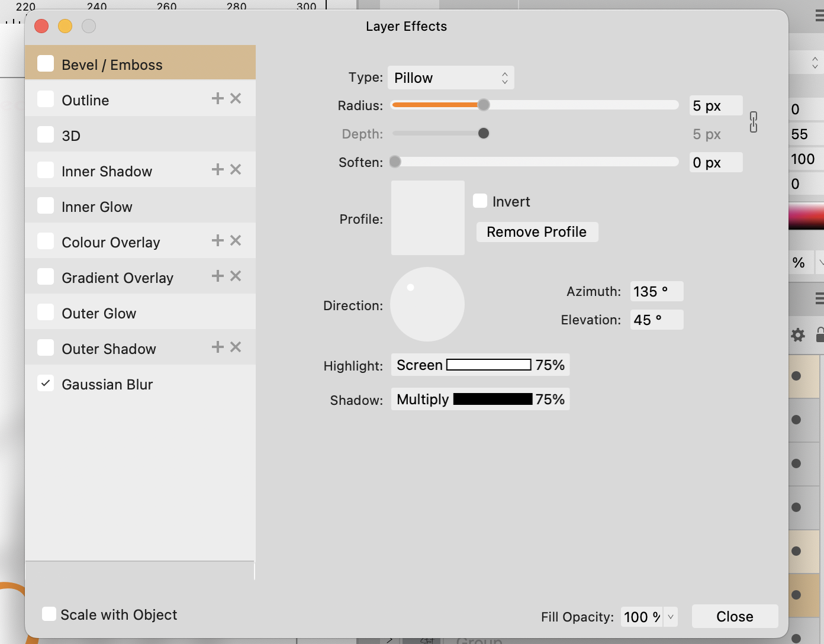Tick the Invert profile checkbox
The image size is (824, 644).
click(480, 201)
